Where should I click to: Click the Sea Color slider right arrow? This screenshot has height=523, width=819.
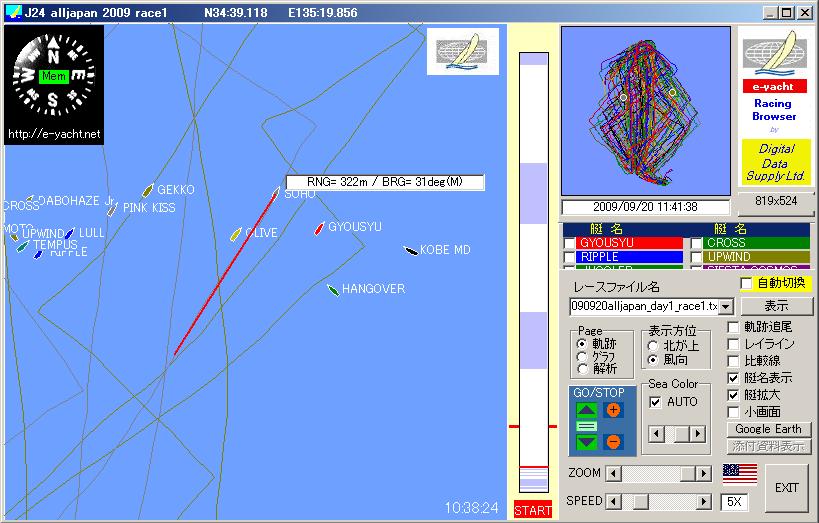[x=698, y=434]
